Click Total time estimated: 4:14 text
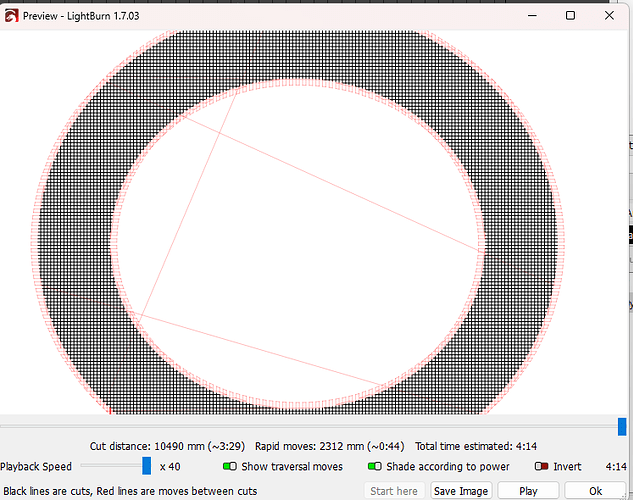Image resolution: width=633 pixels, height=500 pixels. (476, 446)
